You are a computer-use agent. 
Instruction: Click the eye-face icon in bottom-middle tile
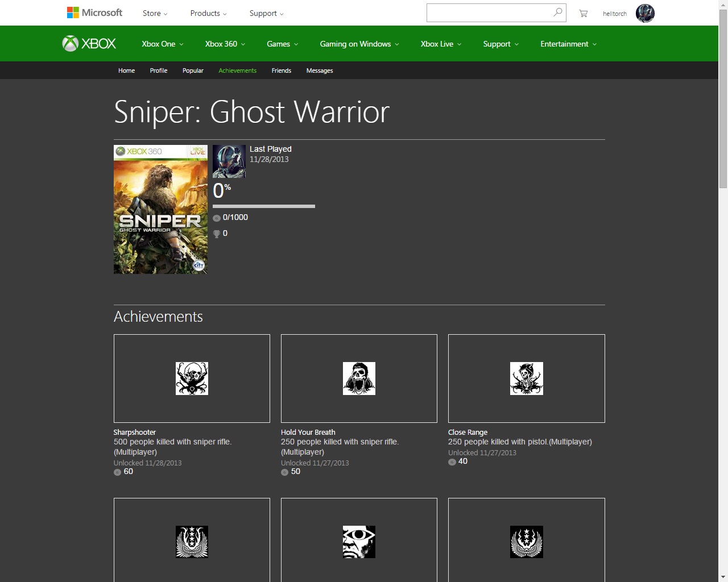tap(359, 542)
